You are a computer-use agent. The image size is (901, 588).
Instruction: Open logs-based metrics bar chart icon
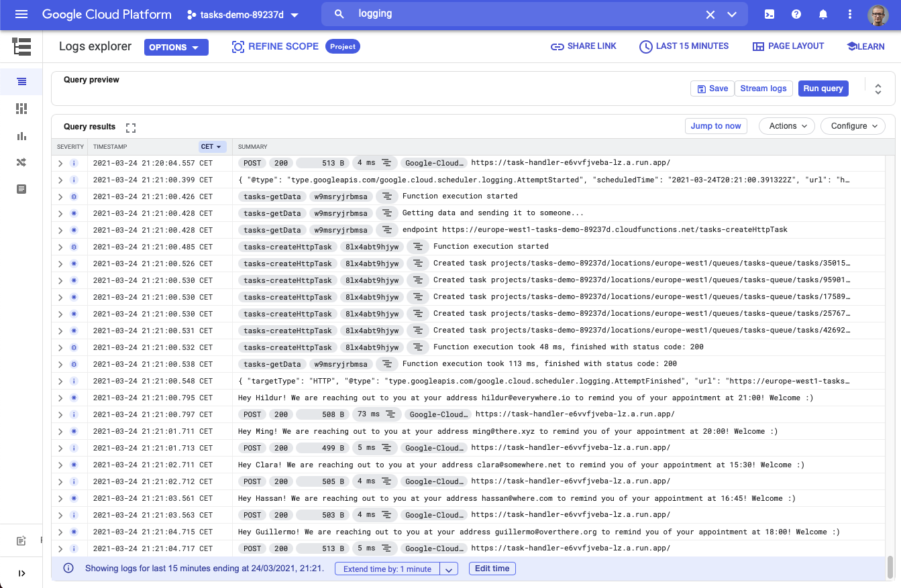click(21, 135)
